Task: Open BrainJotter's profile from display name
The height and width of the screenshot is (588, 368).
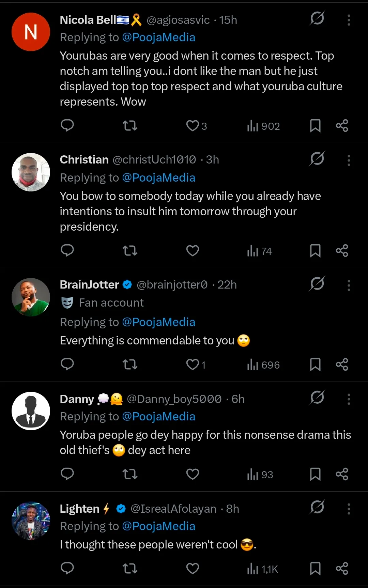Action: click(x=89, y=285)
